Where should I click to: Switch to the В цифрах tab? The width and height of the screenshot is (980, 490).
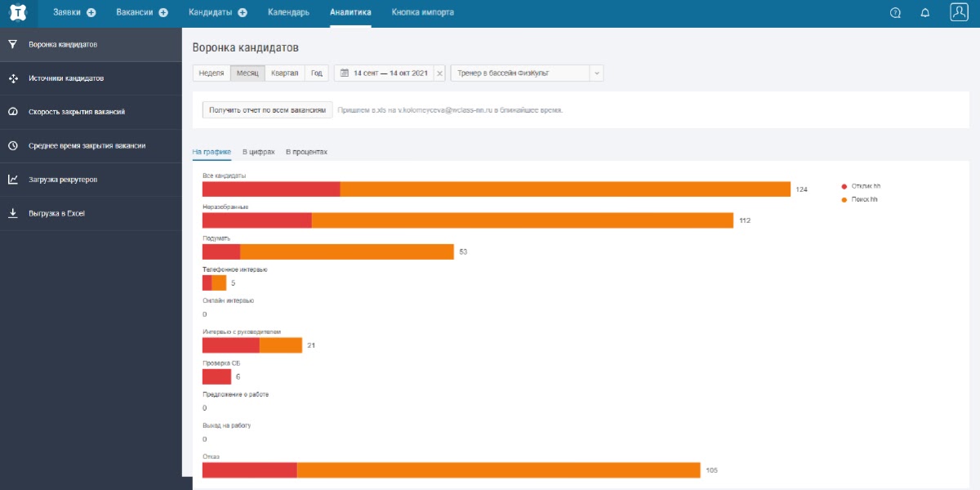(258, 152)
